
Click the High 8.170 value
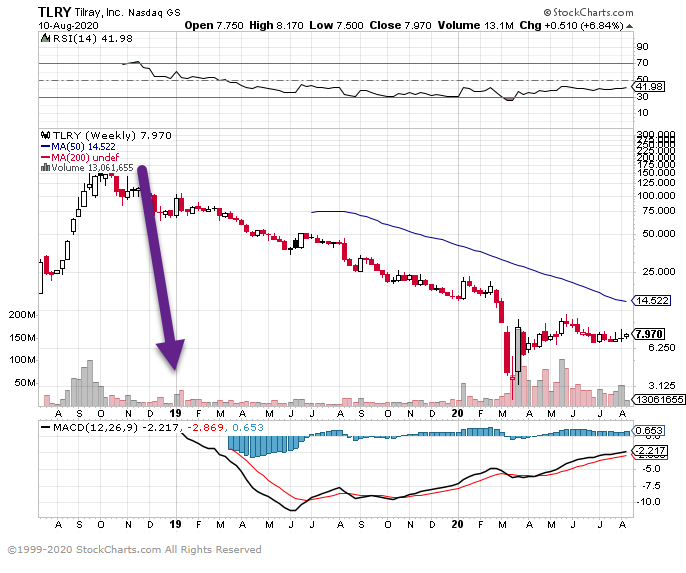(276, 25)
